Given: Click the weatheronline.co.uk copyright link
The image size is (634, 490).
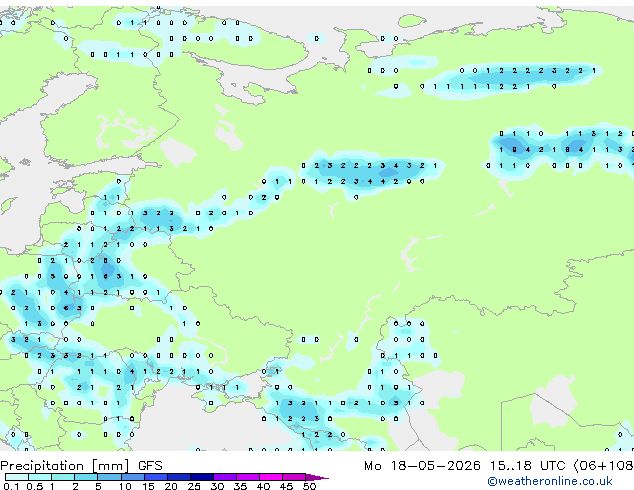Looking at the screenshot, I should pos(550,481).
